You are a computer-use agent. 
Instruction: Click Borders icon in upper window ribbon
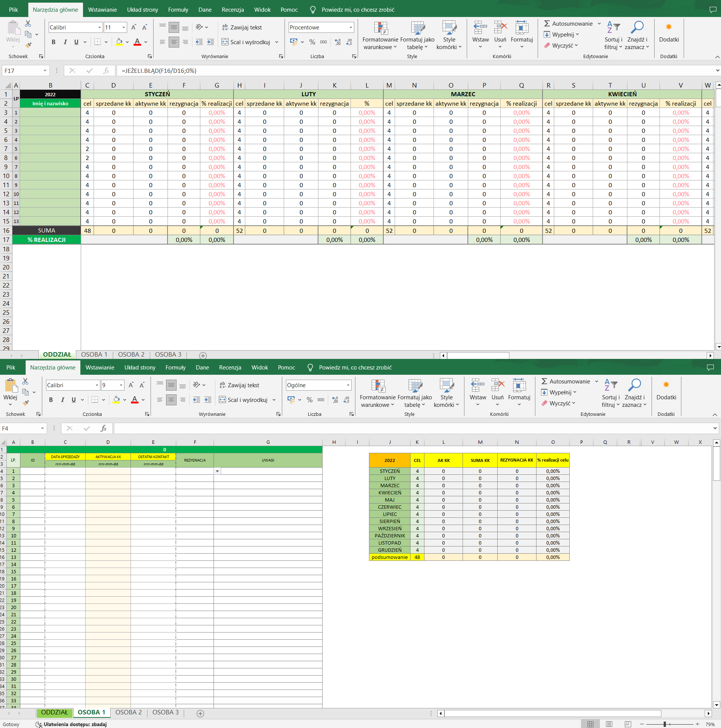coord(97,42)
